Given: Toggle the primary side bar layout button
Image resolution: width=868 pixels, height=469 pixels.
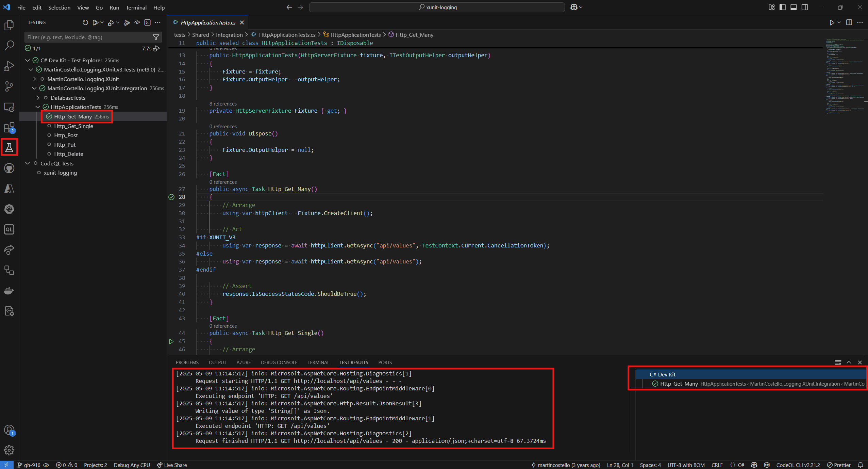Looking at the screenshot, I should (x=783, y=7).
